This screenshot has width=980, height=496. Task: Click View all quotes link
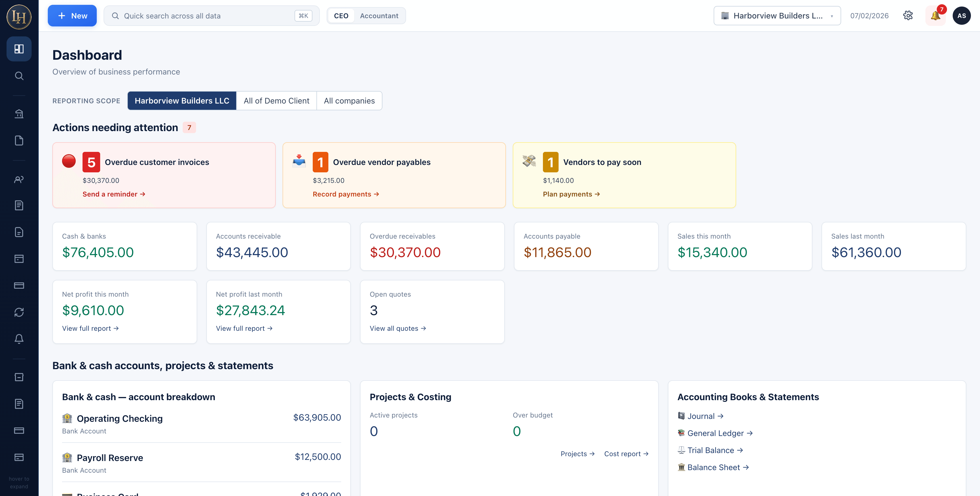[398, 328]
